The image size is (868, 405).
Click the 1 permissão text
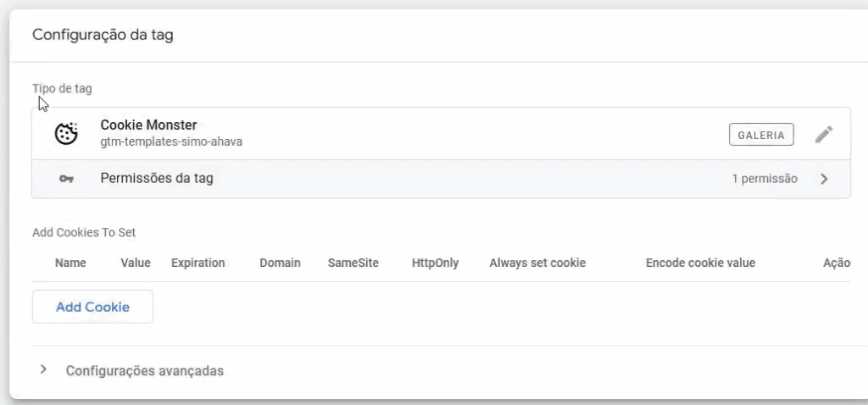click(765, 179)
